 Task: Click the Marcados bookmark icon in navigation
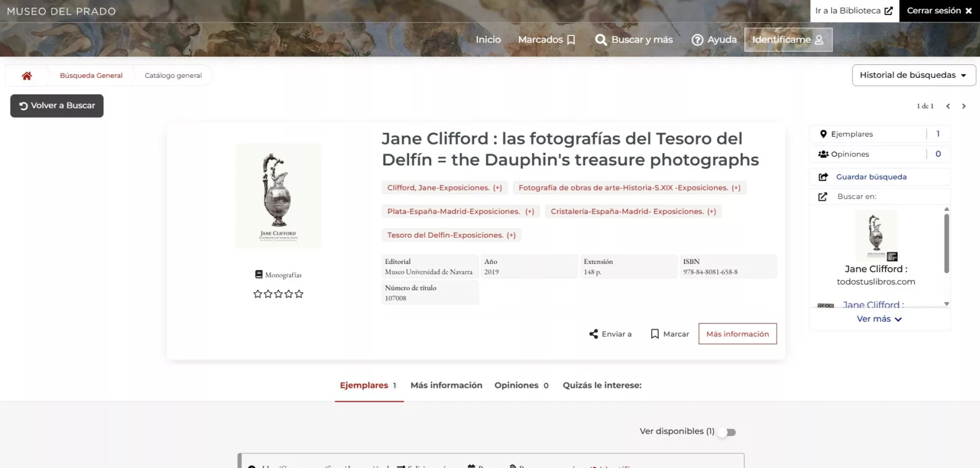click(571, 40)
